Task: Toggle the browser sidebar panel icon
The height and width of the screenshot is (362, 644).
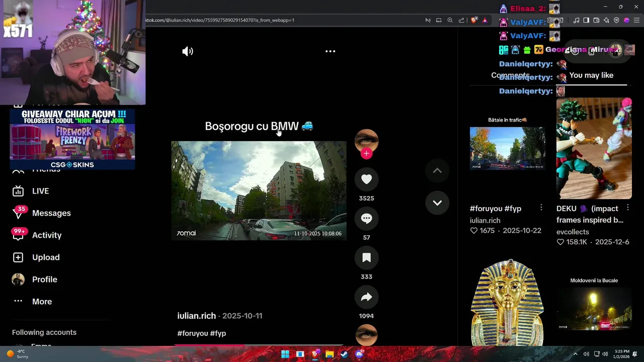Action: click(x=586, y=20)
